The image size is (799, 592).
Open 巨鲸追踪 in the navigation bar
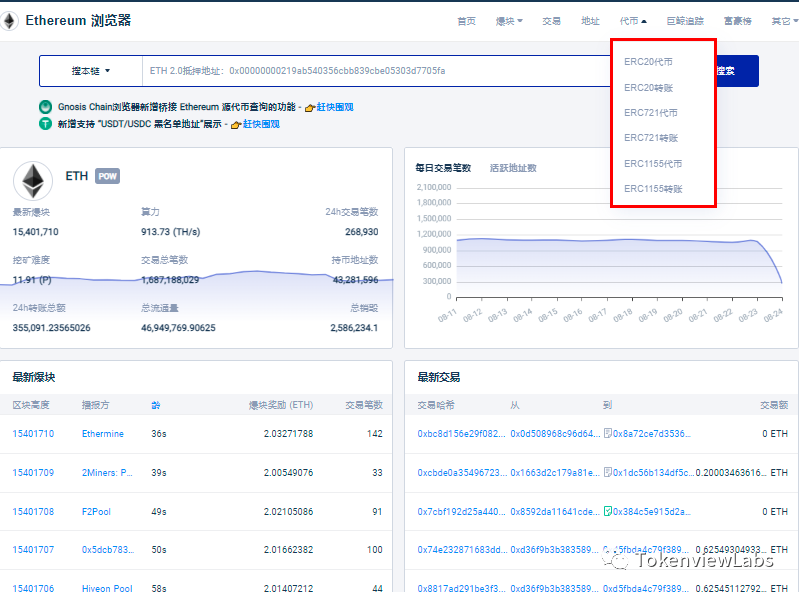[685, 21]
